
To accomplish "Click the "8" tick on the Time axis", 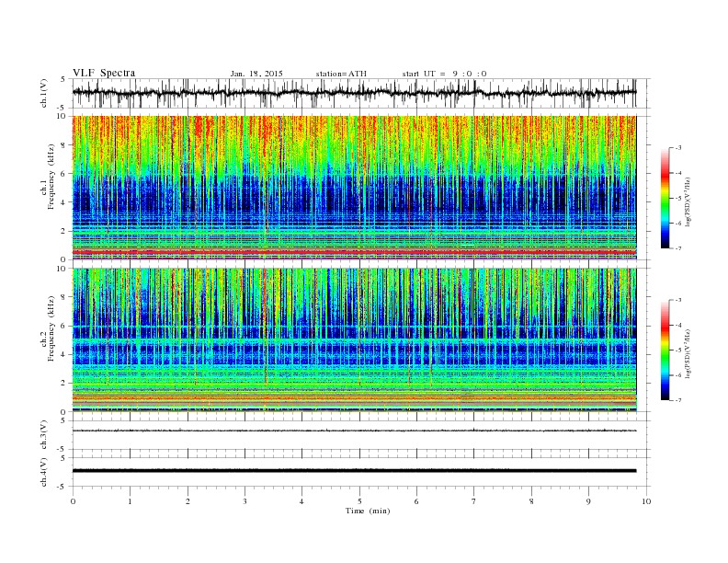I will point(531,501).
